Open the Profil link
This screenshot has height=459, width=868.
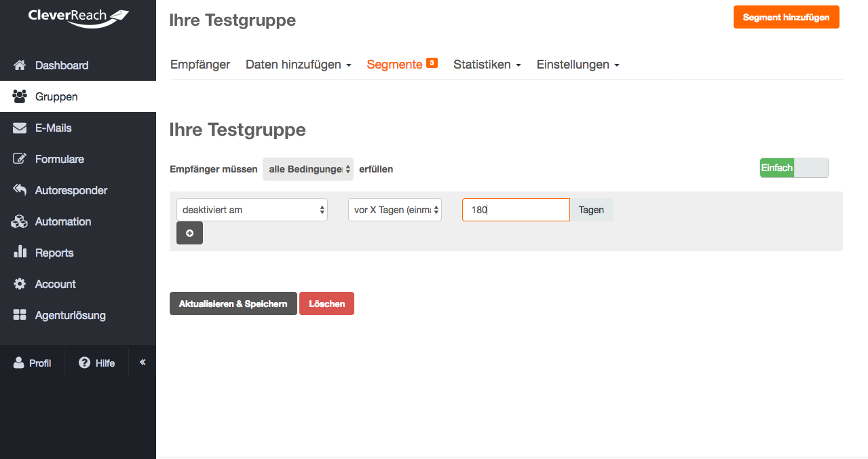click(32, 363)
